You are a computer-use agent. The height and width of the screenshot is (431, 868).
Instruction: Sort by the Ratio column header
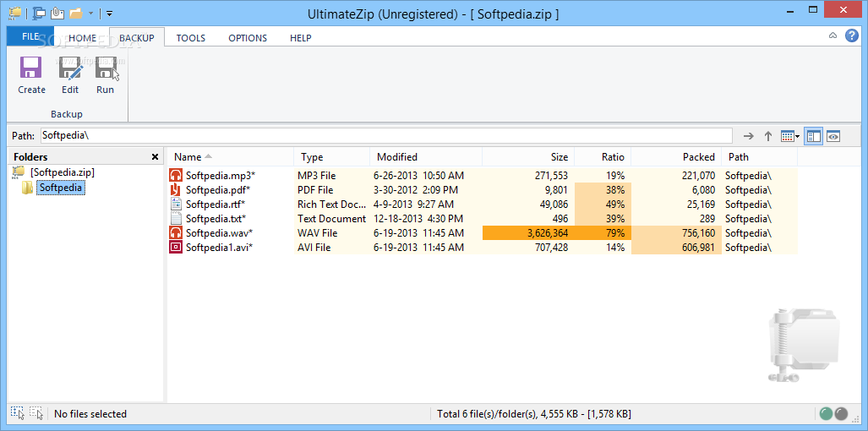pos(603,157)
